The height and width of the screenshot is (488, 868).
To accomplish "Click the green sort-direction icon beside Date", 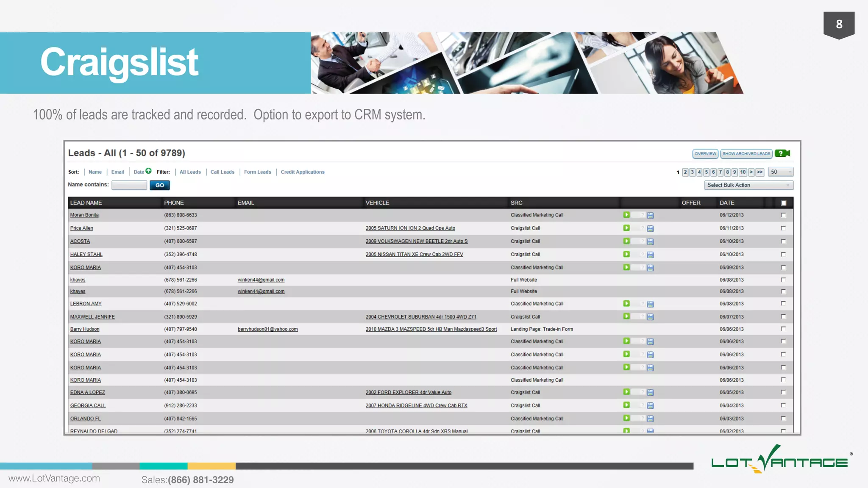I will click(x=148, y=171).
